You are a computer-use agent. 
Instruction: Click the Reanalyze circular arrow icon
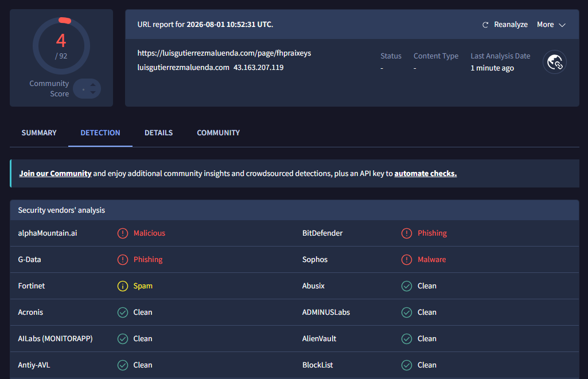[x=485, y=25]
